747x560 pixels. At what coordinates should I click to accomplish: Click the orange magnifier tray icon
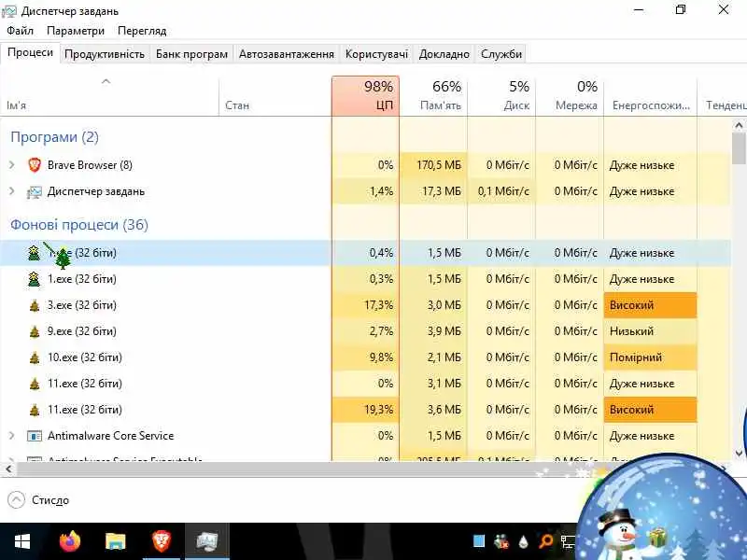[546, 541]
